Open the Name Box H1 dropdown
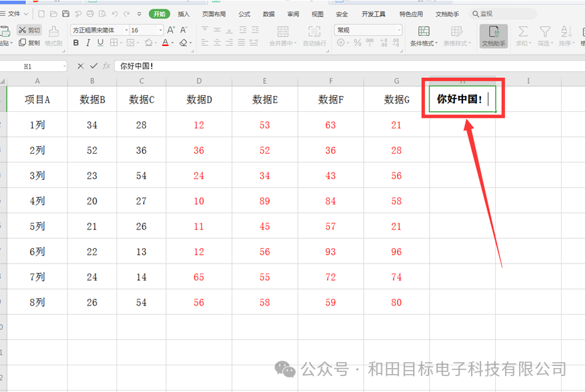 point(65,67)
